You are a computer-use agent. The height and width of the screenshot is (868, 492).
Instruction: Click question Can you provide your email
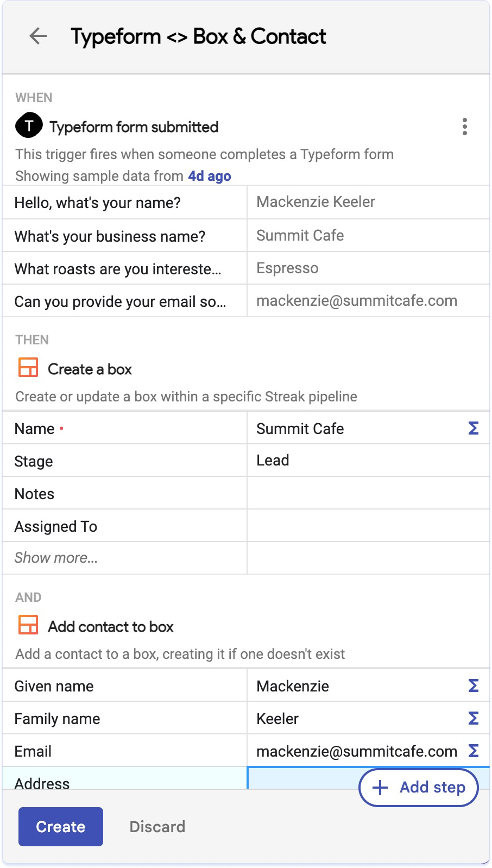(120, 301)
